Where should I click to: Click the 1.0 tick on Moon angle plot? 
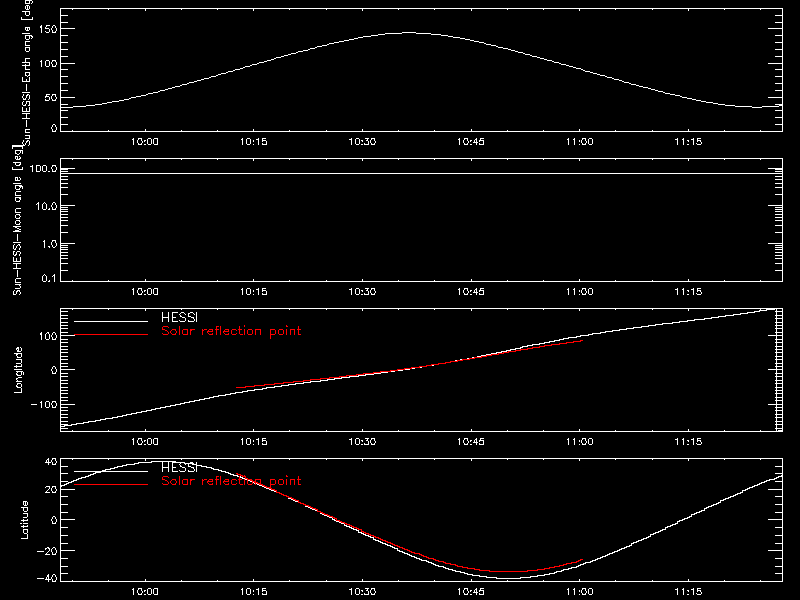(x=49, y=244)
